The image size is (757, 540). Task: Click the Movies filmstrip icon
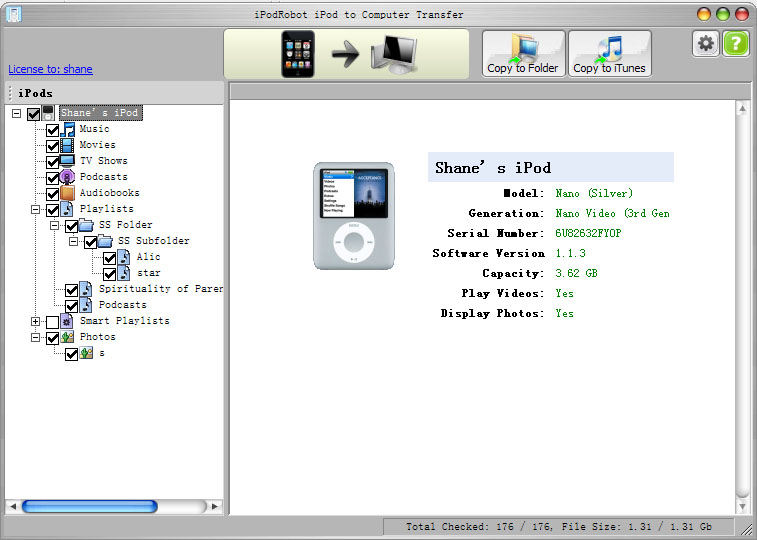(68, 145)
